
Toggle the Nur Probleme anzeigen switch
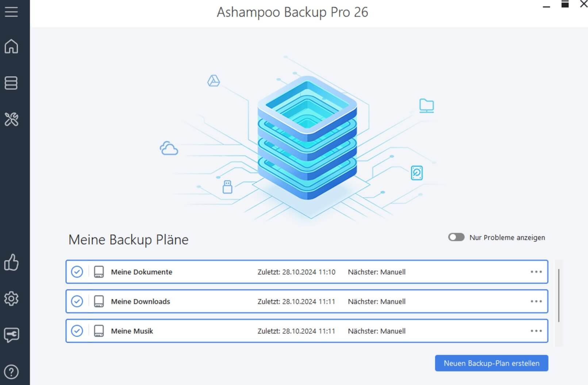click(x=456, y=237)
